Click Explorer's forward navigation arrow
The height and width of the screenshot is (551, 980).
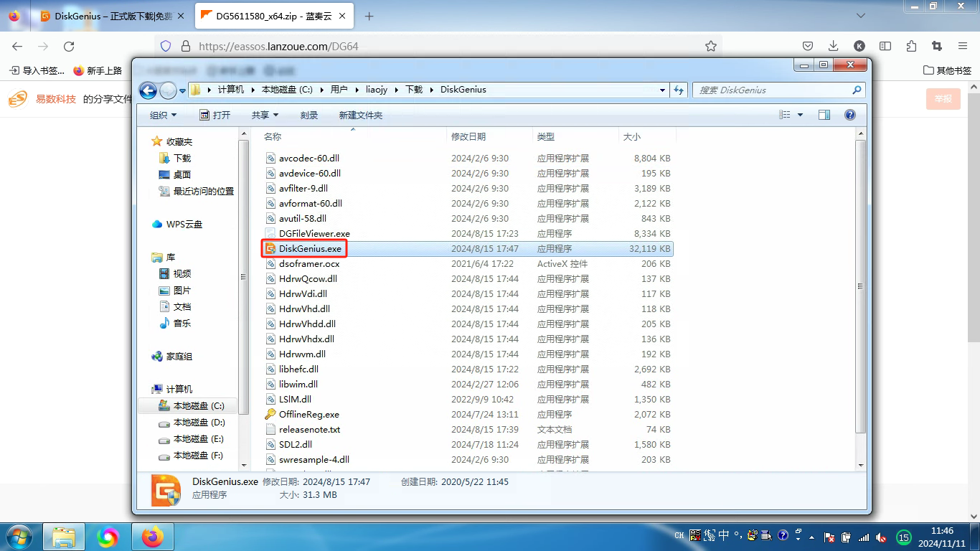click(167, 90)
